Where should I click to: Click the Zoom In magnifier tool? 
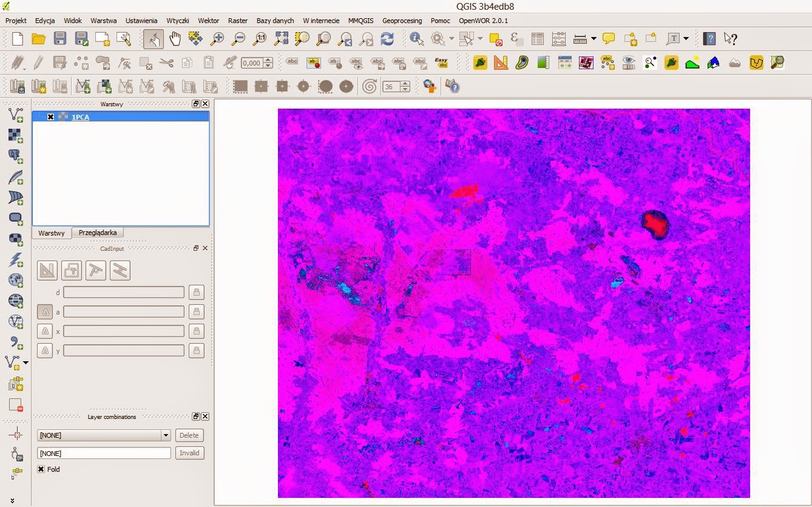(217, 39)
